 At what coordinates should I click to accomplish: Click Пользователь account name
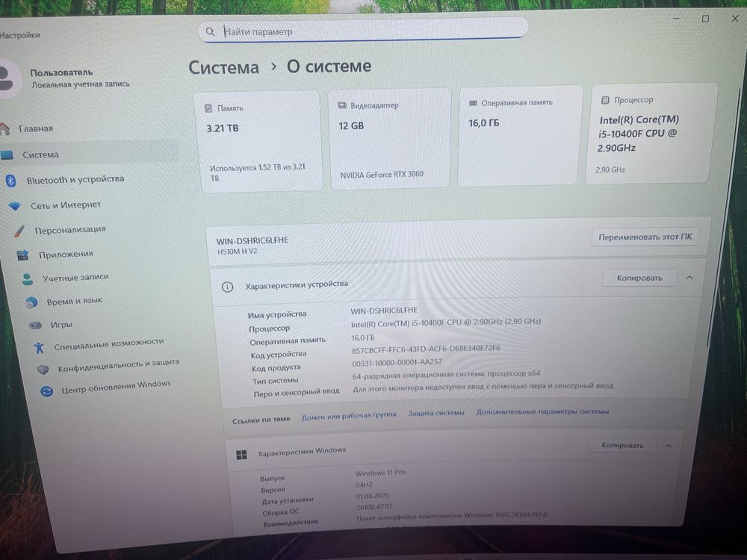coord(61,73)
